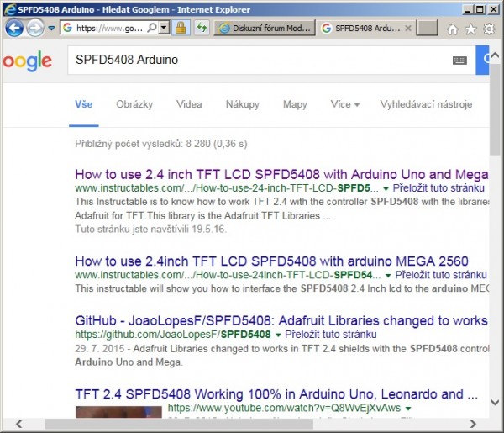This screenshot has width=504, height=433.
Task: Open a new blank tab
Action: click(427, 28)
